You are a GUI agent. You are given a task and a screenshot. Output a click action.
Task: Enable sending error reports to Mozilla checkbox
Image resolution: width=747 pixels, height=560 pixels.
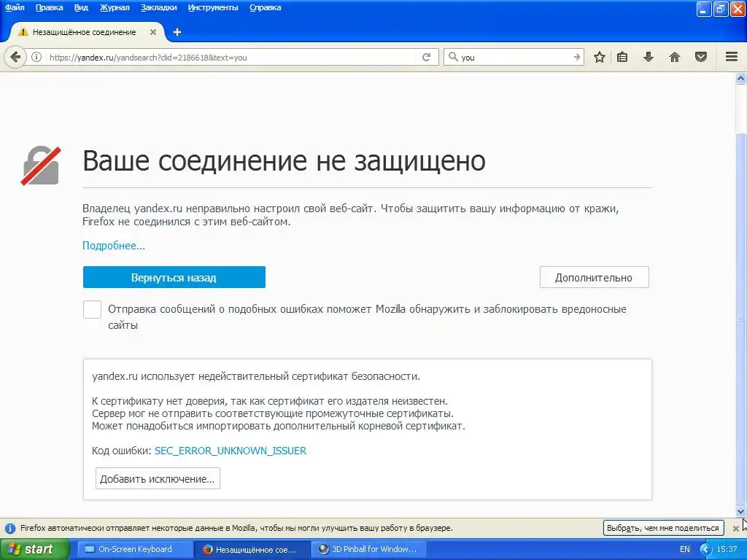point(92,309)
